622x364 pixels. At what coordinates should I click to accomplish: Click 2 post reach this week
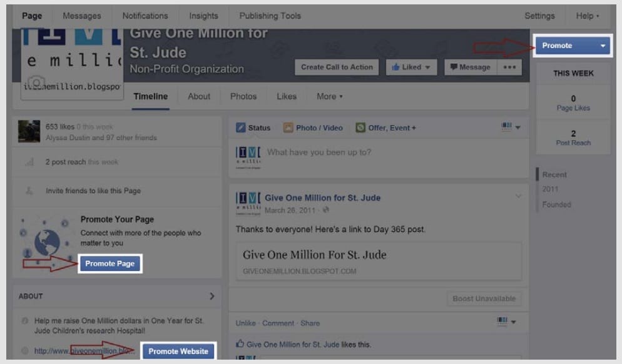click(82, 162)
